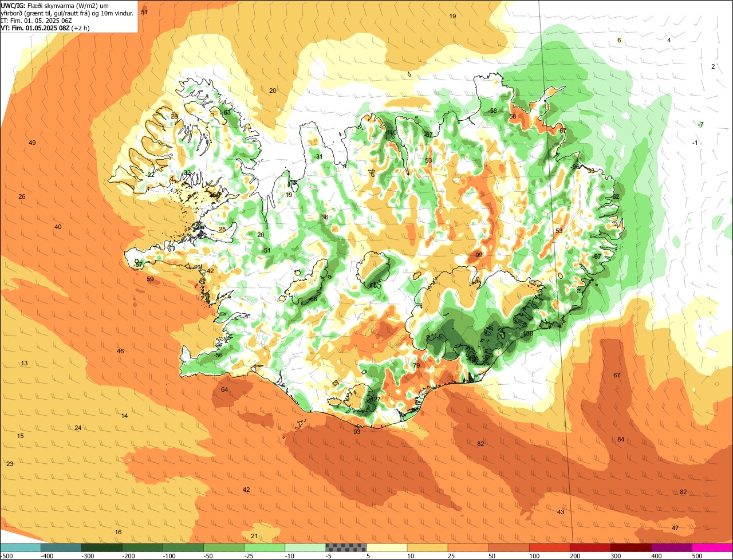733x560 pixels.
Task: Click the value 96 in the northeast
Action: tap(576, 167)
